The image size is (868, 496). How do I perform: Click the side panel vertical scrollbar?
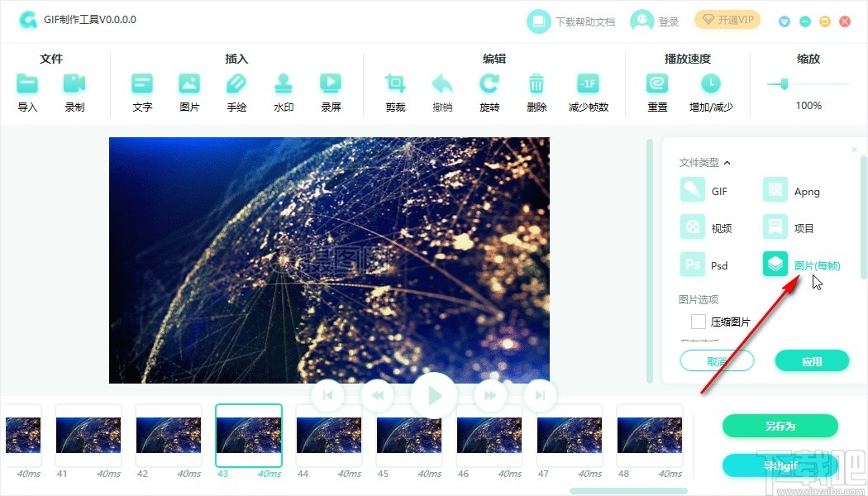pyautogui.click(x=864, y=217)
